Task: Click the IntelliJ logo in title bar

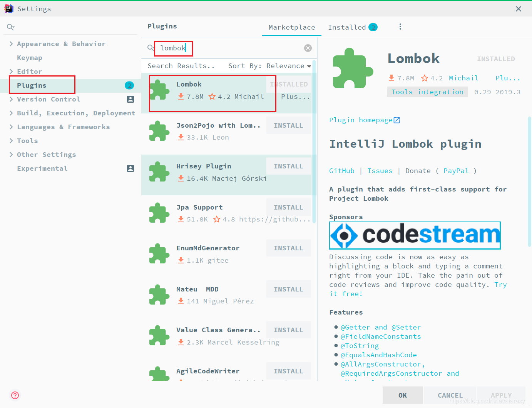Action: pos(8,8)
